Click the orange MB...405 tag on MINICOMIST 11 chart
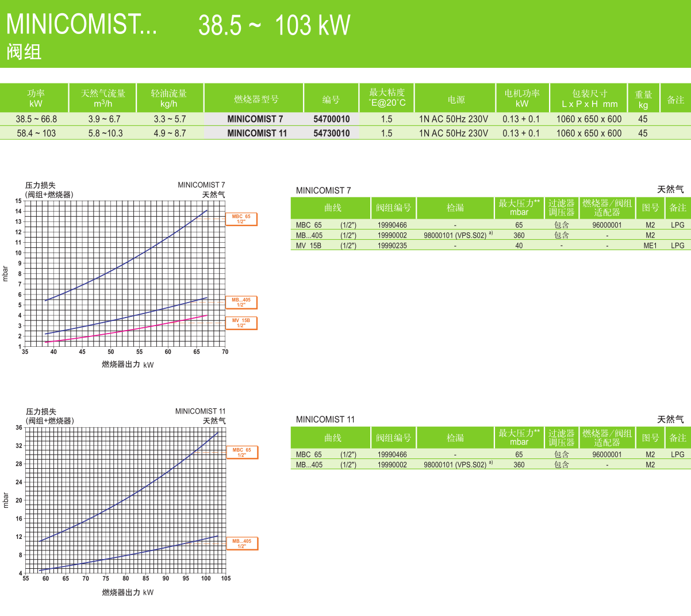Viewport: 691px width, 616px height. [241, 544]
